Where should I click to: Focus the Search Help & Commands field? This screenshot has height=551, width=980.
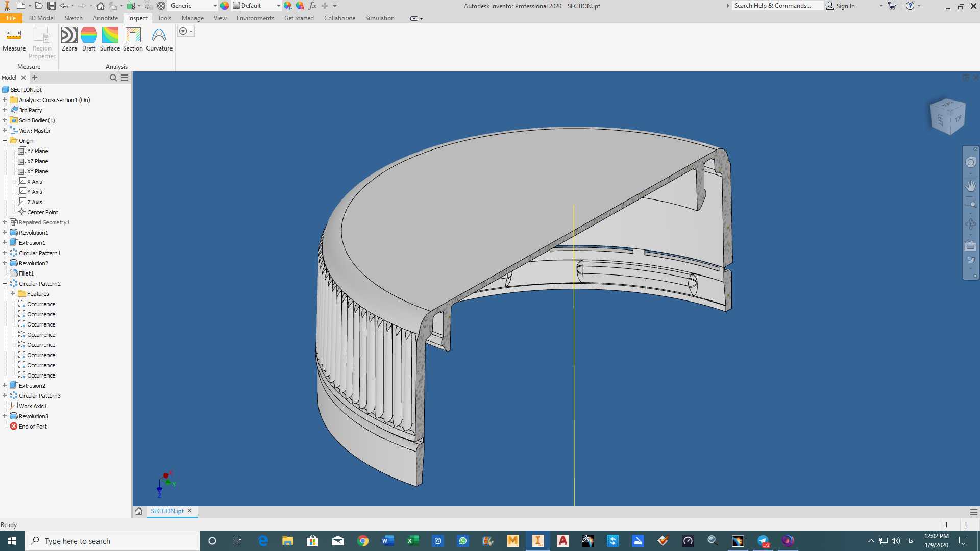click(x=777, y=6)
